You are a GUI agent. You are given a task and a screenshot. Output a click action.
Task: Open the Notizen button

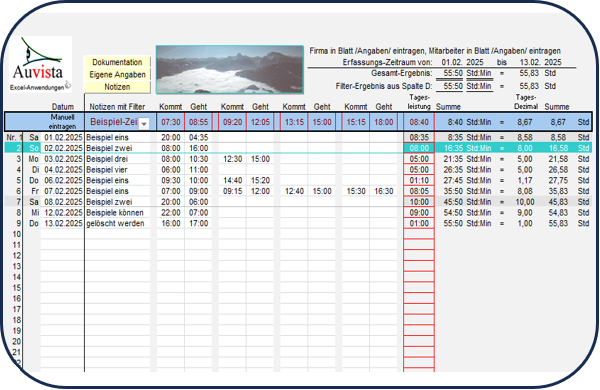[x=117, y=87]
